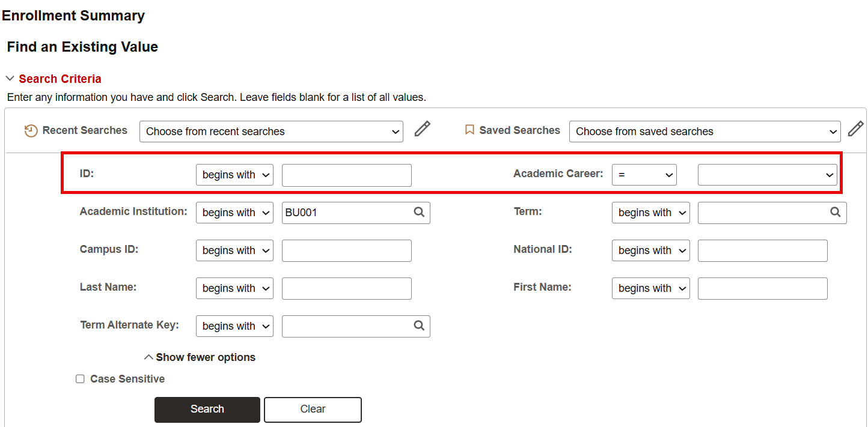Open Academic Career operator dropdown
This screenshot has height=427, width=868.
(644, 175)
